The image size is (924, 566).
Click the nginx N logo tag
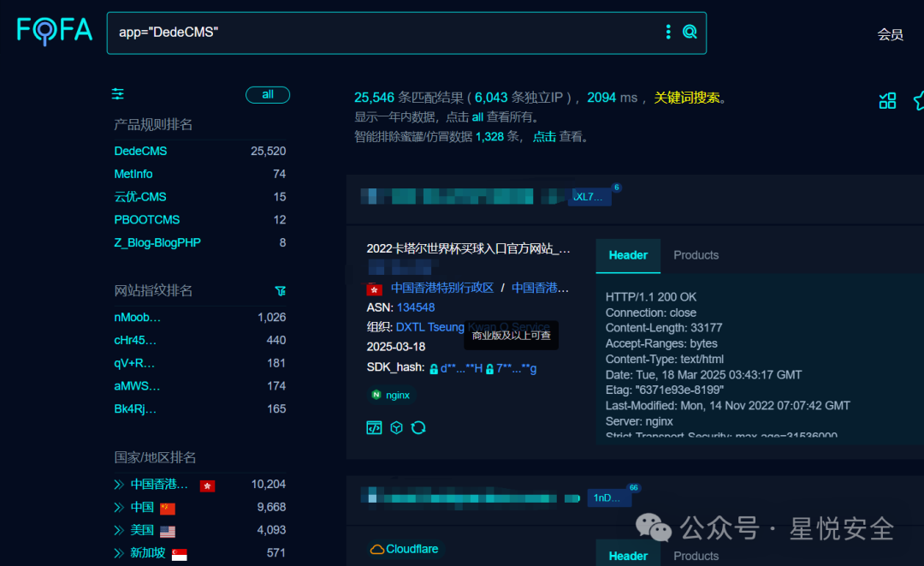[x=376, y=395]
